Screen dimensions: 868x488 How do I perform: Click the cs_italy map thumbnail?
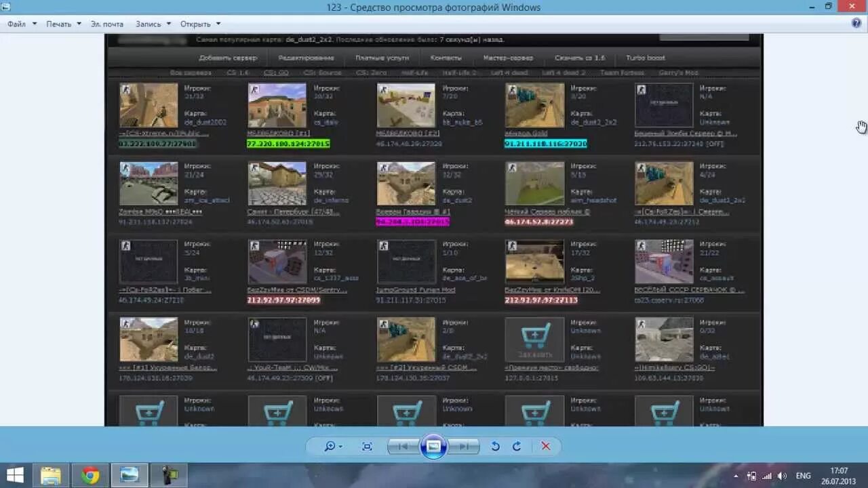point(277,105)
